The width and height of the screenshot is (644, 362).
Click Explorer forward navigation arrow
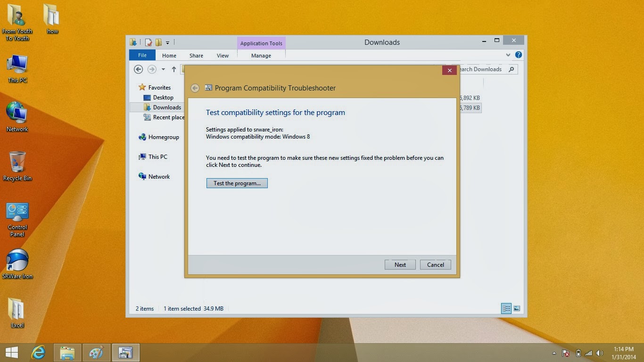(x=152, y=69)
